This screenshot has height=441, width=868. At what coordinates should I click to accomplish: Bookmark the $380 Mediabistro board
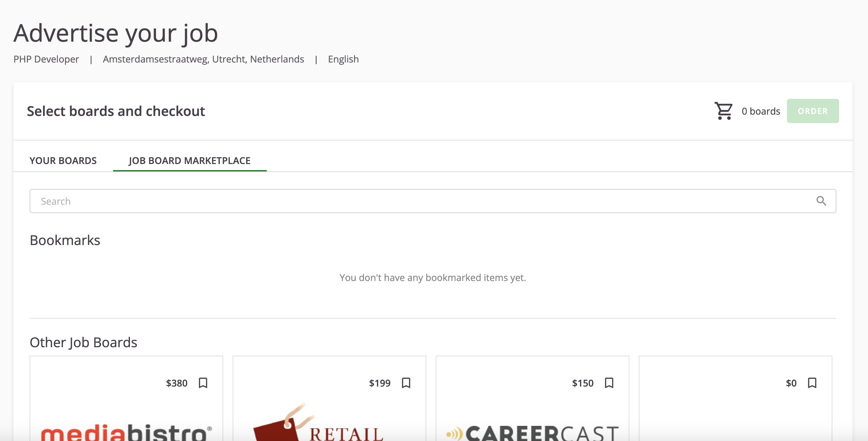tap(203, 383)
